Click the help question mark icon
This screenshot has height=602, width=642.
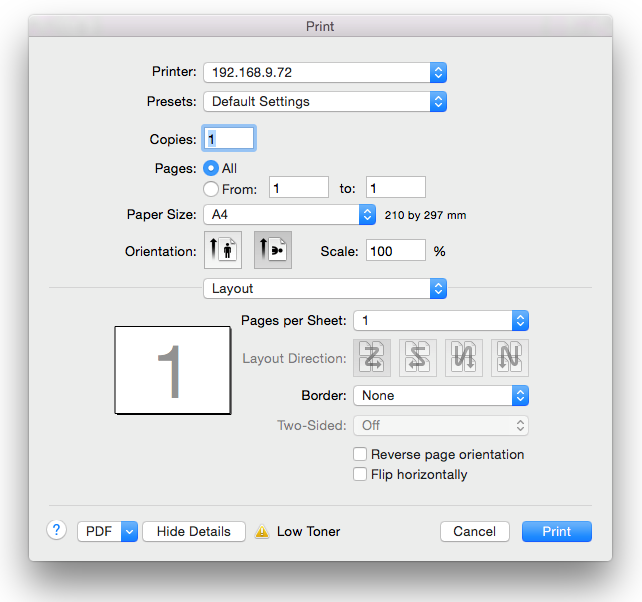[56, 531]
